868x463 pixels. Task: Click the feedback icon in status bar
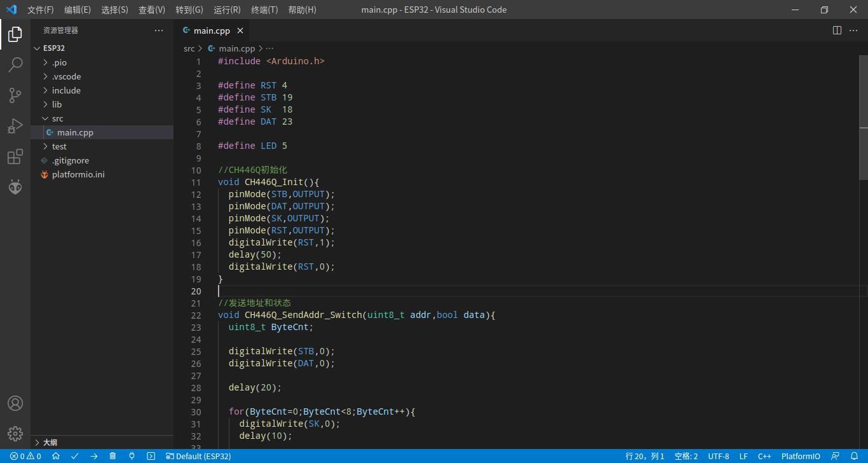835,456
